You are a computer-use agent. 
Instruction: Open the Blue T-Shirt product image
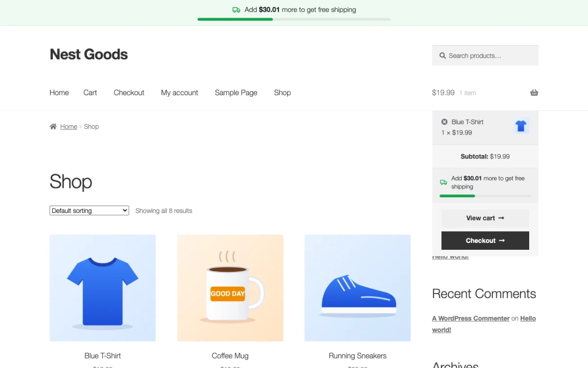pyautogui.click(x=102, y=288)
